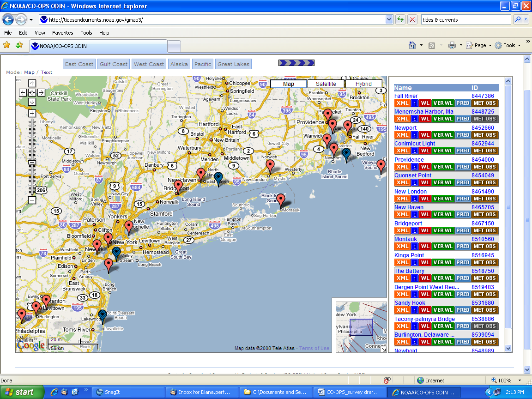Viewport: 532px width, 399px height.
Task: Select the Gulf Coast region tab
Action: click(113, 64)
